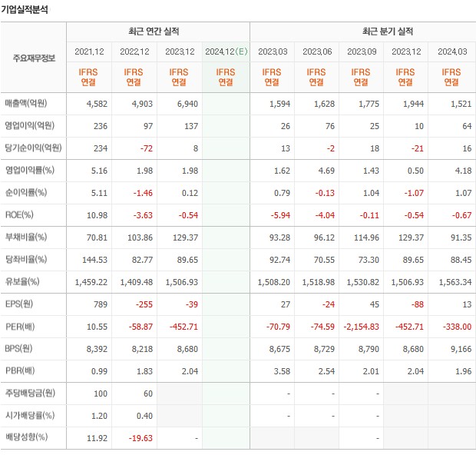The width and height of the screenshot is (476, 455).
Task: Select net income value -72
Action: coord(147,148)
